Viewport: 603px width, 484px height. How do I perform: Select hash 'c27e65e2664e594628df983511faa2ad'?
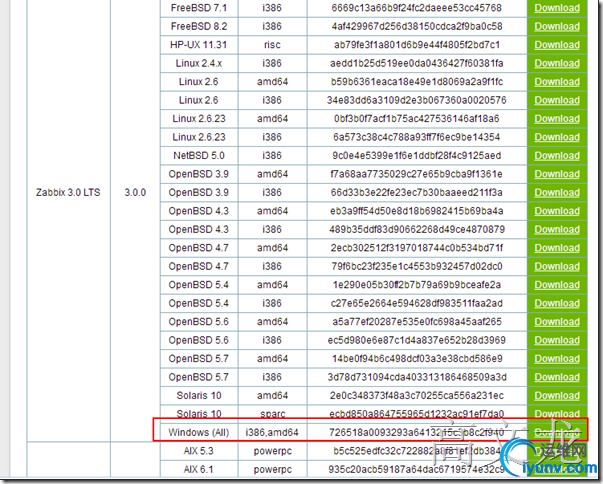(416, 303)
